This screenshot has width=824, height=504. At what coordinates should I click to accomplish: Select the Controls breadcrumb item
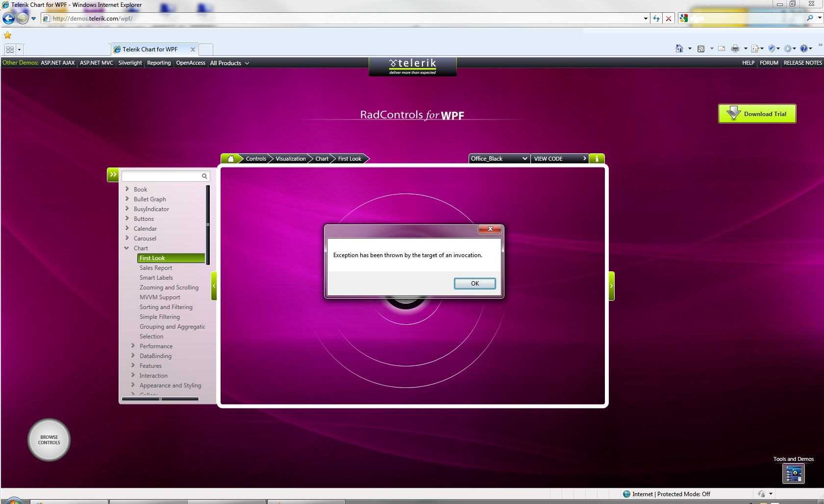256,159
